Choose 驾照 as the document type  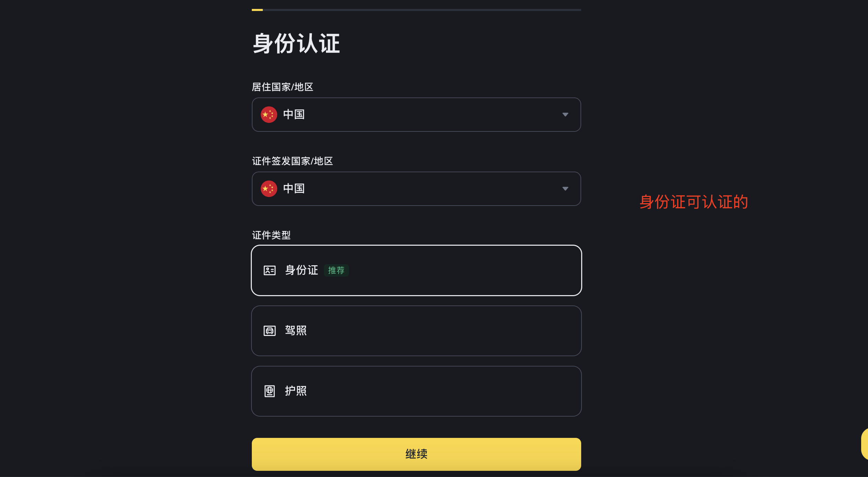click(x=417, y=331)
